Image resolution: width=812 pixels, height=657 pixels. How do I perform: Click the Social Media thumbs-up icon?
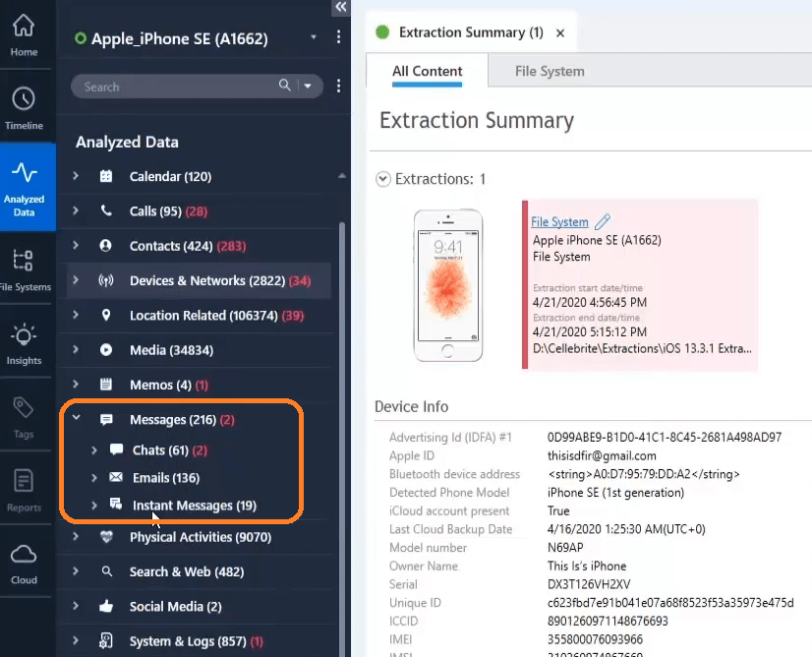105,606
